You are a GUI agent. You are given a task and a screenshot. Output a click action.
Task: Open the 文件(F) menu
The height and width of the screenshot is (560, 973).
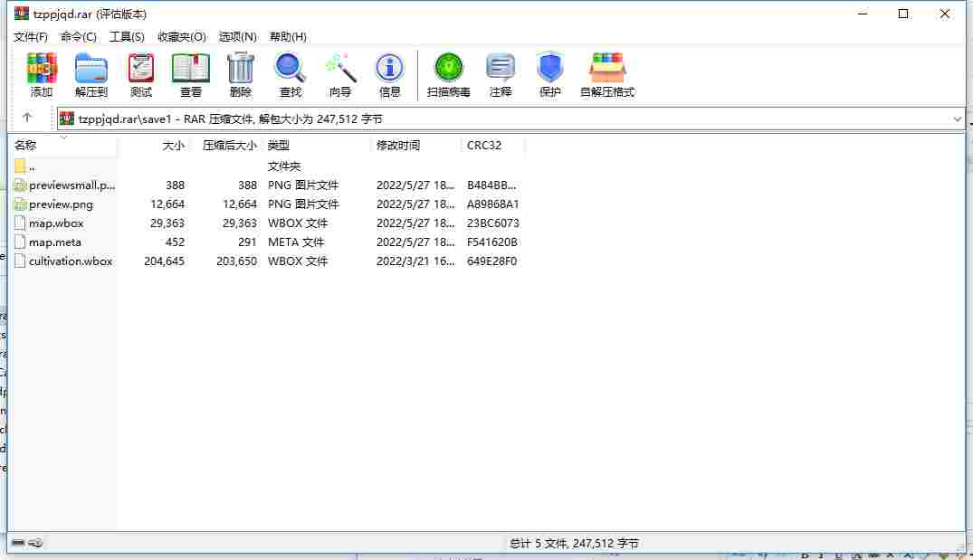coord(31,36)
